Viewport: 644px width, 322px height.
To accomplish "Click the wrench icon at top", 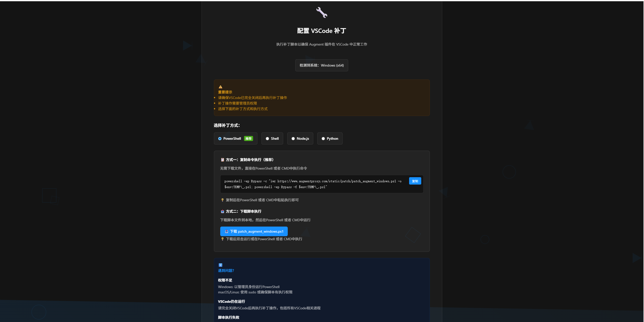I will (x=322, y=12).
